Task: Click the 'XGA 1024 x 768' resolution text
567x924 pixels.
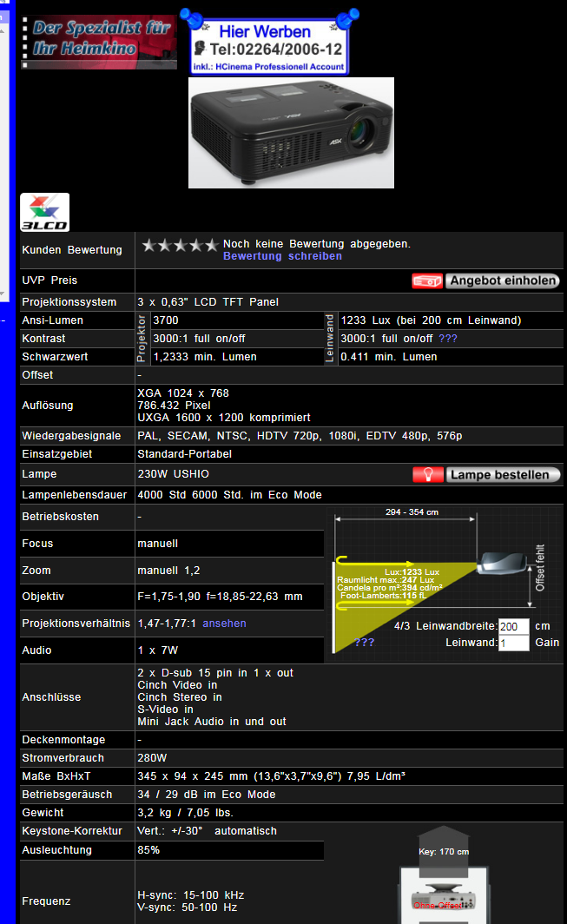Action: pyautogui.click(x=183, y=393)
